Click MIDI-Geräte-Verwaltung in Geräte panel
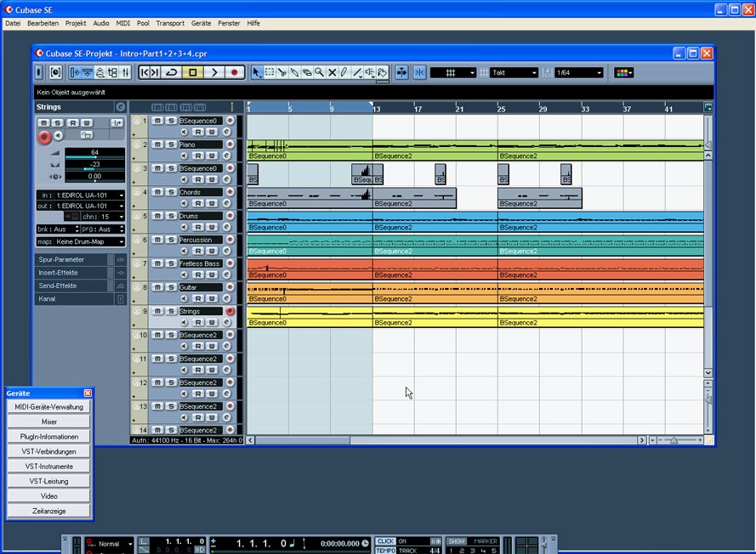Image resolution: width=756 pixels, height=554 pixels. click(x=49, y=407)
